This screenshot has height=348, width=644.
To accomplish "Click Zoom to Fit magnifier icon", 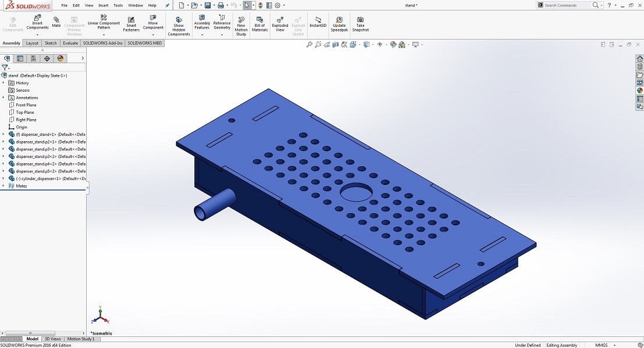I will click(x=309, y=44).
